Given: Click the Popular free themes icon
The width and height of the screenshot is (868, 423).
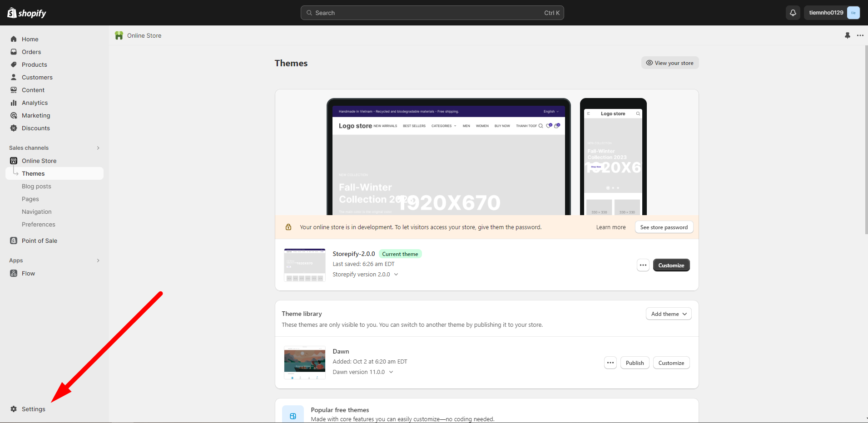Looking at the screenshot, I should click(293, 416).
